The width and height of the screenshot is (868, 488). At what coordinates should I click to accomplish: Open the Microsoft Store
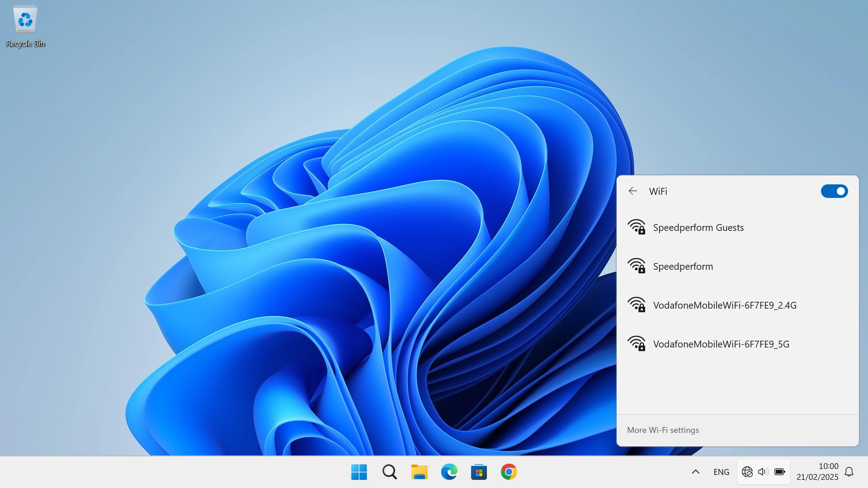pyautogui.click(x=479, y=471)
